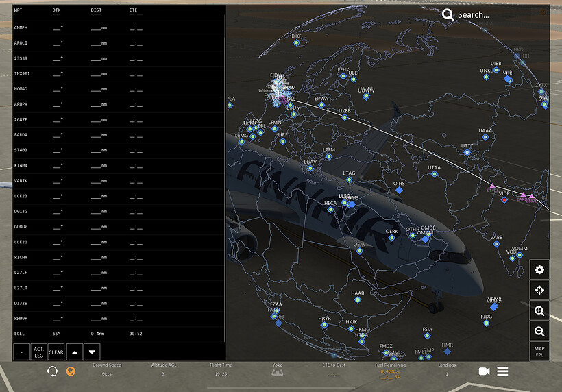562x392 pixels.
Task: Select the ARUPA waypoint row
Action: point(119,104)
